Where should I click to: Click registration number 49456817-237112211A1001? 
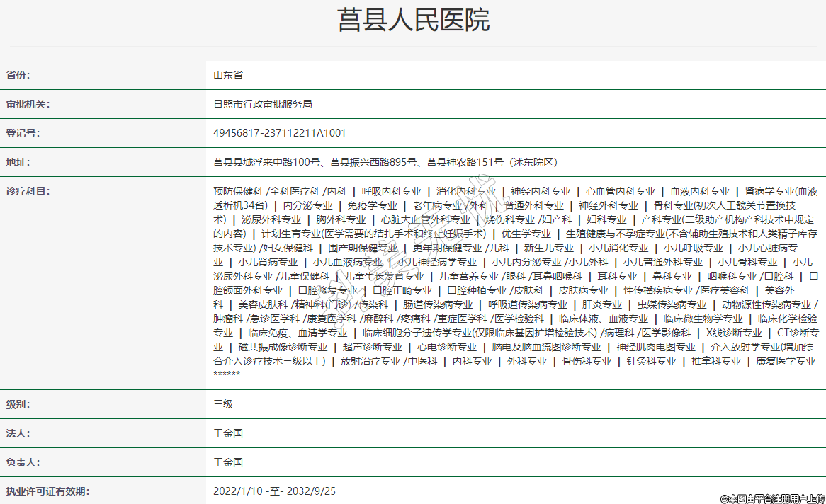[x=280, y=133]
